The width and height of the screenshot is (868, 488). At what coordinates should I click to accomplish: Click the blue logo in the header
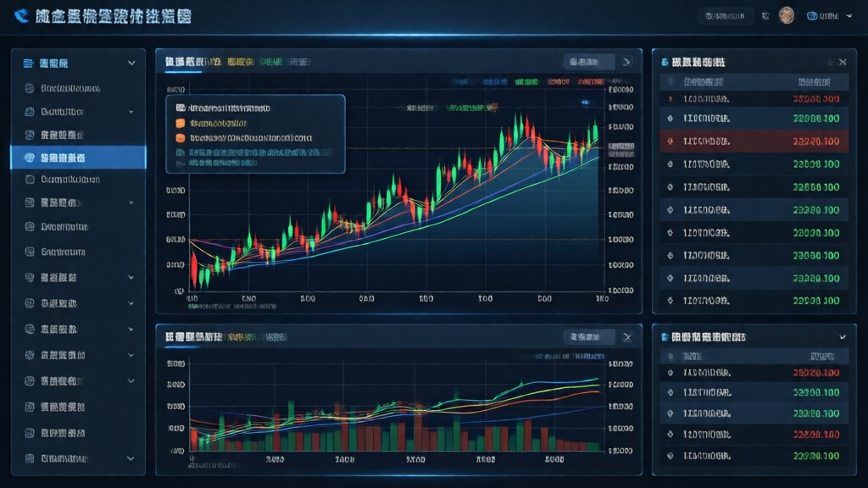coord(21,16)
